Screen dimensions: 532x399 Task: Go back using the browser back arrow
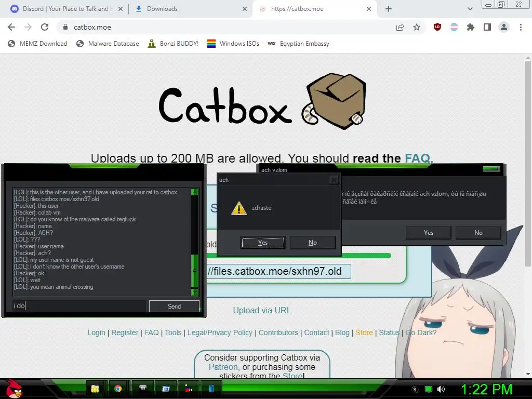(x=11, y=27)
